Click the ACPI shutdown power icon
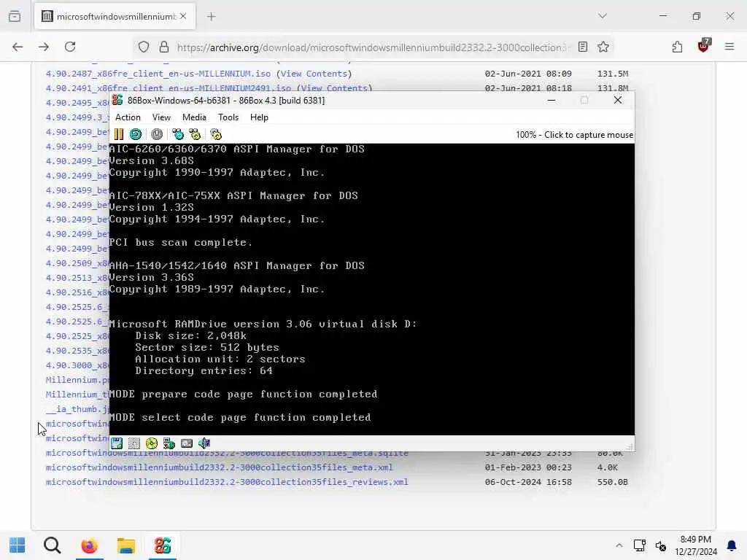 coord(157,134)
